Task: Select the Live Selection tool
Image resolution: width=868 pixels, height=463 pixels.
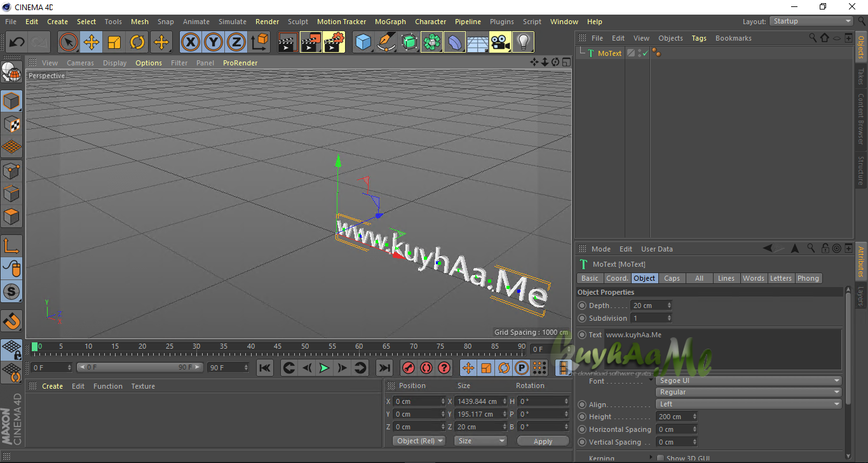Action: 69,43
